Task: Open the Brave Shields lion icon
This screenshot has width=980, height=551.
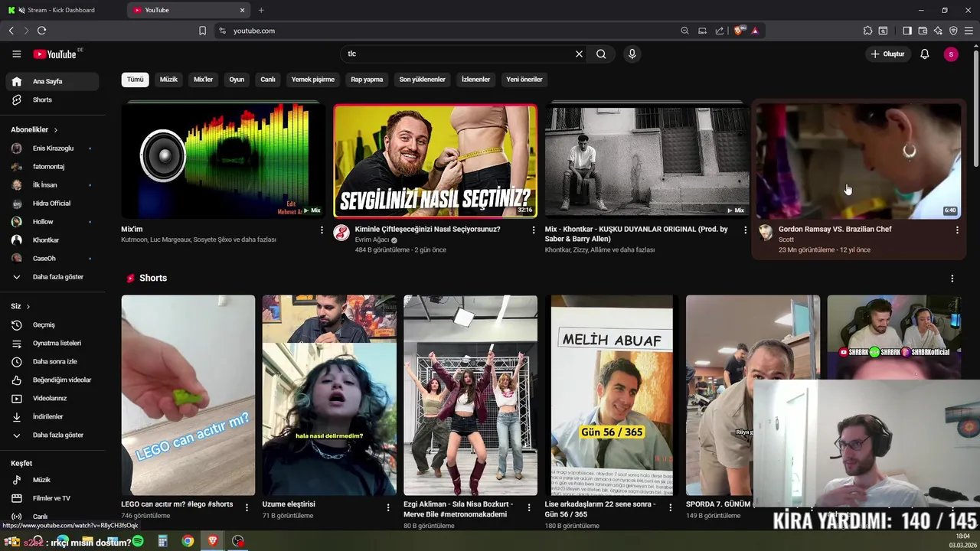Action: [738, 31]
